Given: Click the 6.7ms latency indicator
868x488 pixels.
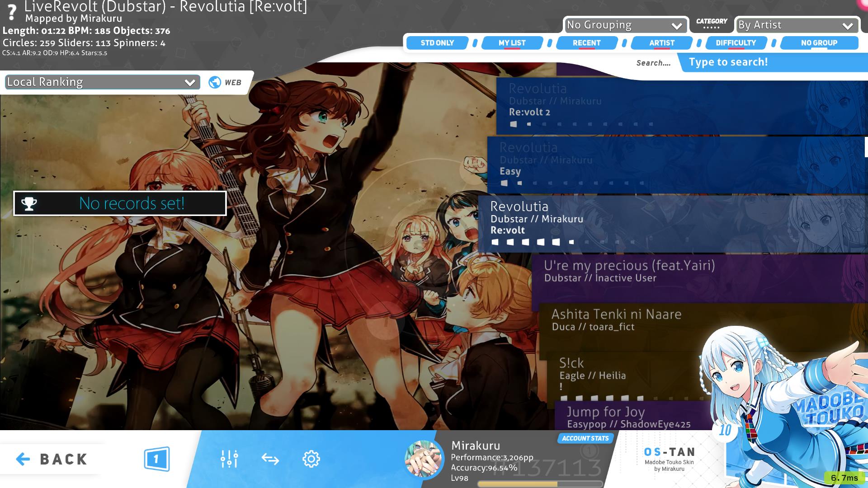Looking at the screenshot, I should [x=844, y=478].
